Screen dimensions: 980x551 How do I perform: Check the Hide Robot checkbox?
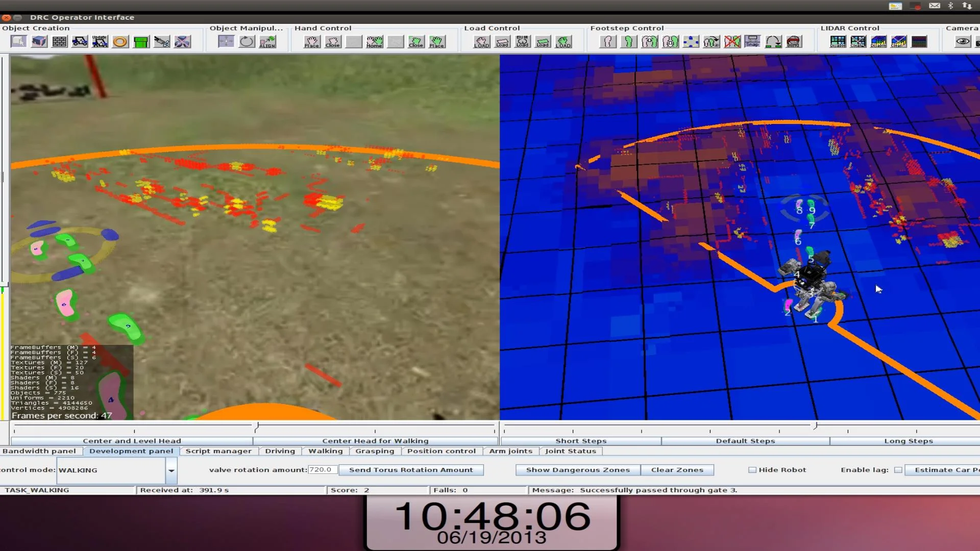click(x=752, y=470)
